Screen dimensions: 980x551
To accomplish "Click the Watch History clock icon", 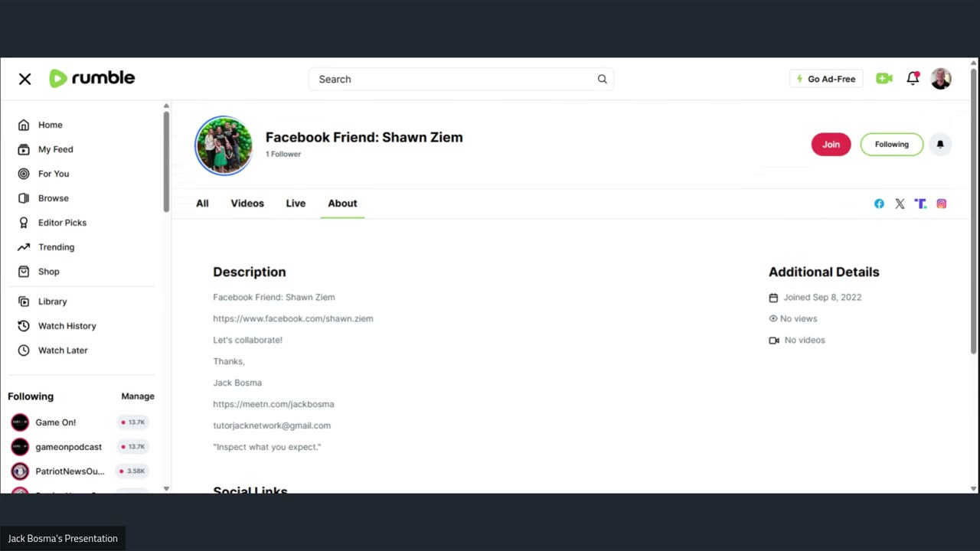I will tap(24, 326).
